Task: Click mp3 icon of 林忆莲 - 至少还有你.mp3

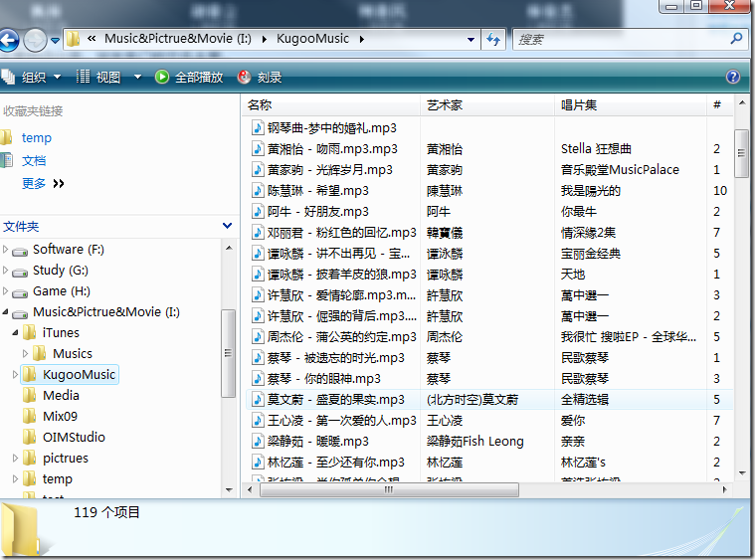Action: pyautogui.click(x=258, y=463)
